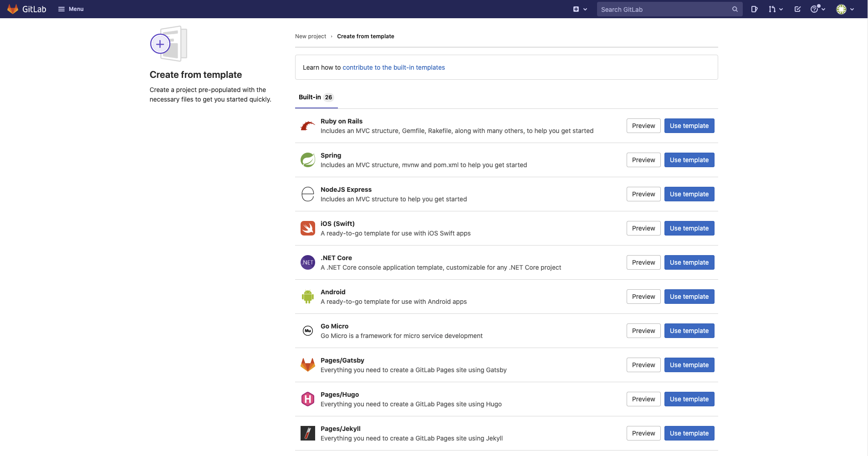
Task: Open the to-do list icon
Action: pos(797,9)
